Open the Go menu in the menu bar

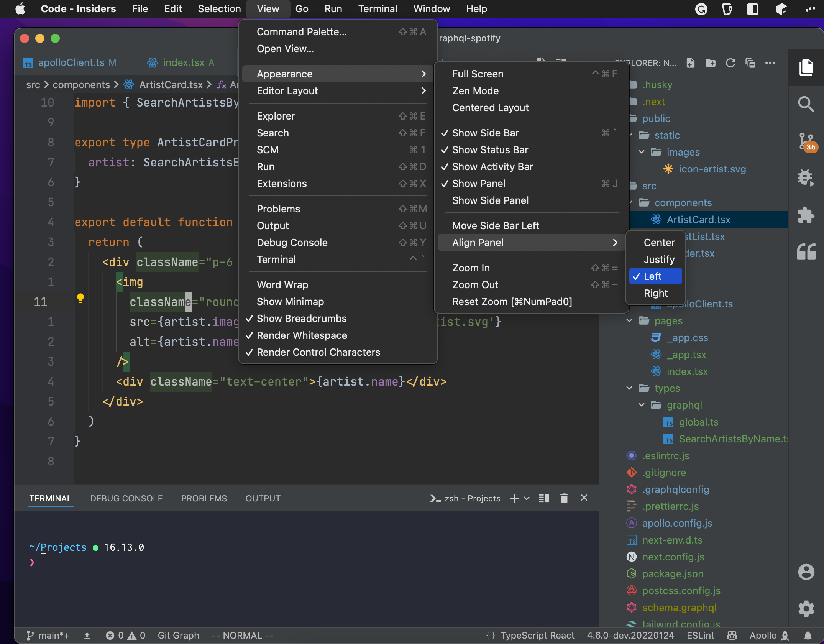(302, 8)
